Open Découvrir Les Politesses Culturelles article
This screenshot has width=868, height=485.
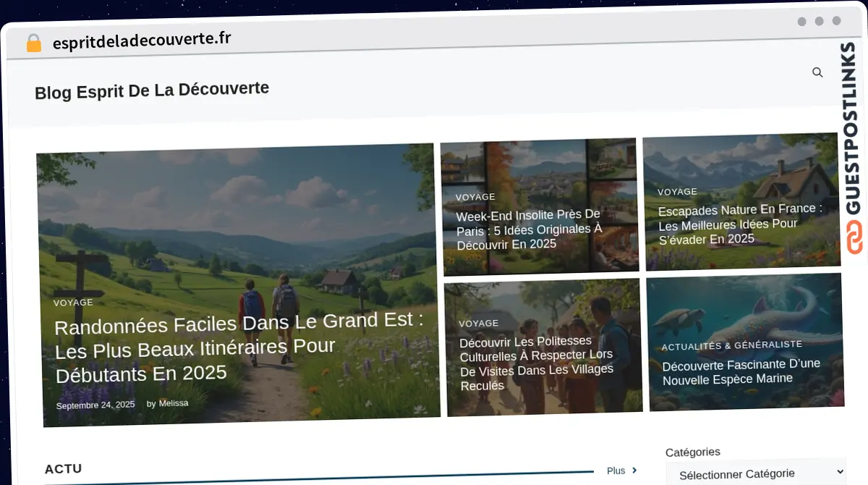point(537,363)
